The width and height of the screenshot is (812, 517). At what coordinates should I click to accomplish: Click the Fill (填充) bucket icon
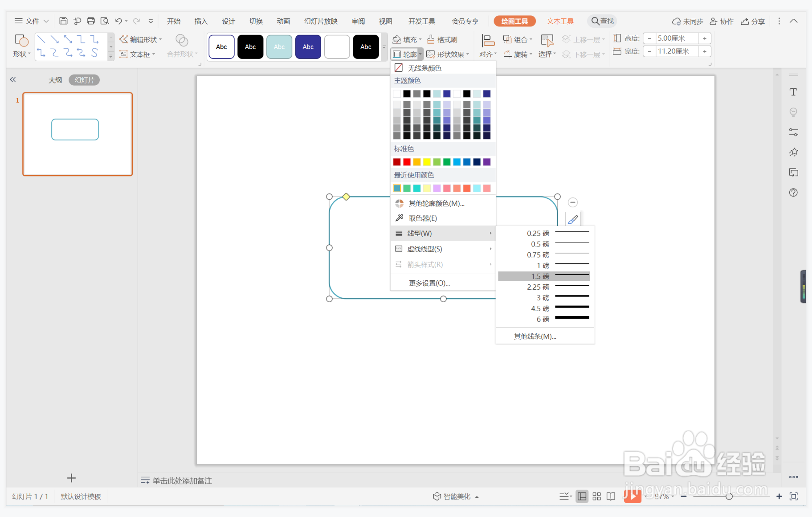(397, 39)
